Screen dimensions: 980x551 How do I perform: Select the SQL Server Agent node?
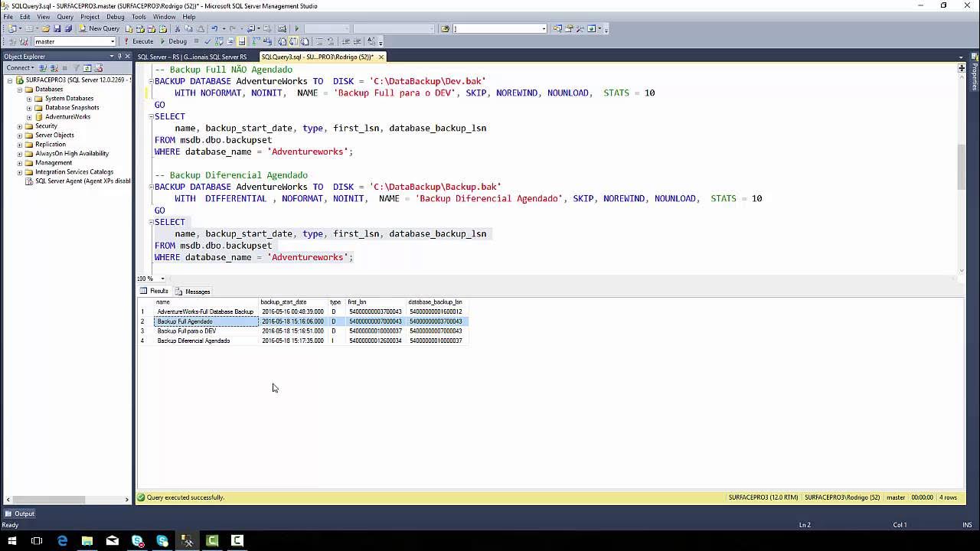(x=83, y=181)
